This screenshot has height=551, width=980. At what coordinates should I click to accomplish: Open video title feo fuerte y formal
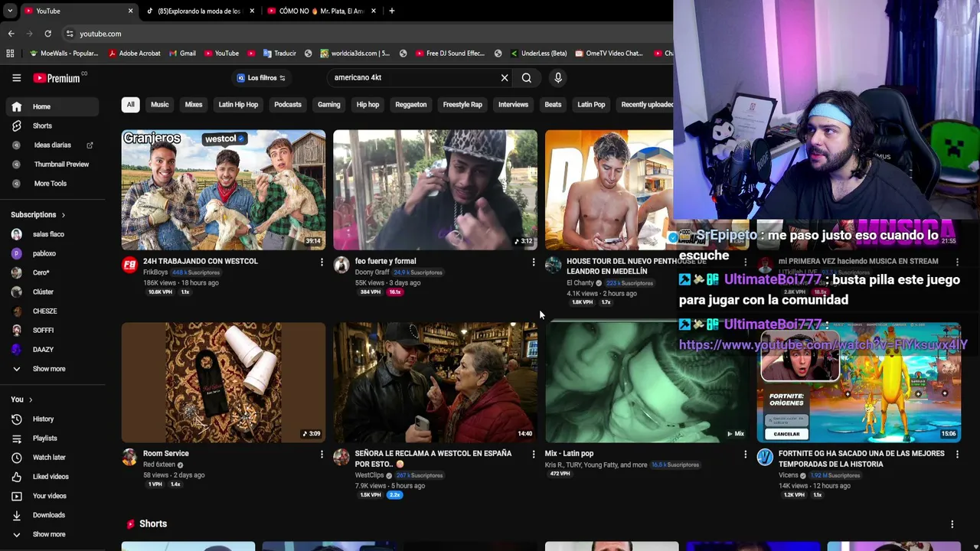(x=385, y=261)
